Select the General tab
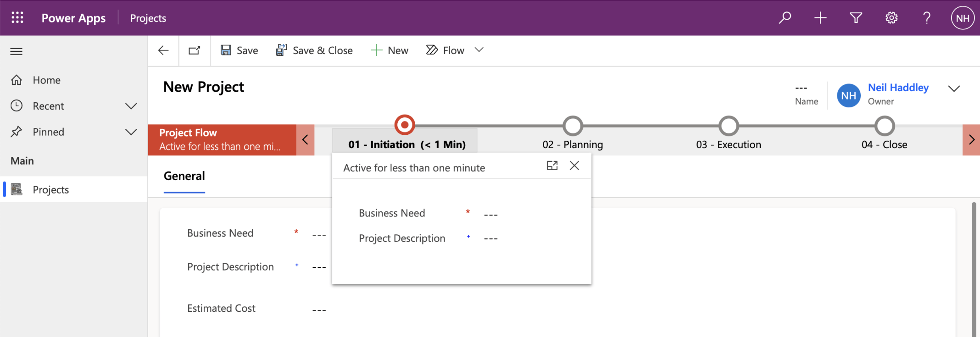 pyautogui.click(x=184, y=176)
